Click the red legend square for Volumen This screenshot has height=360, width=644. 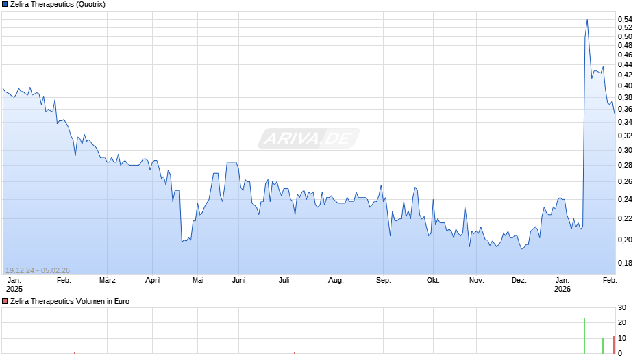point(5,301)
